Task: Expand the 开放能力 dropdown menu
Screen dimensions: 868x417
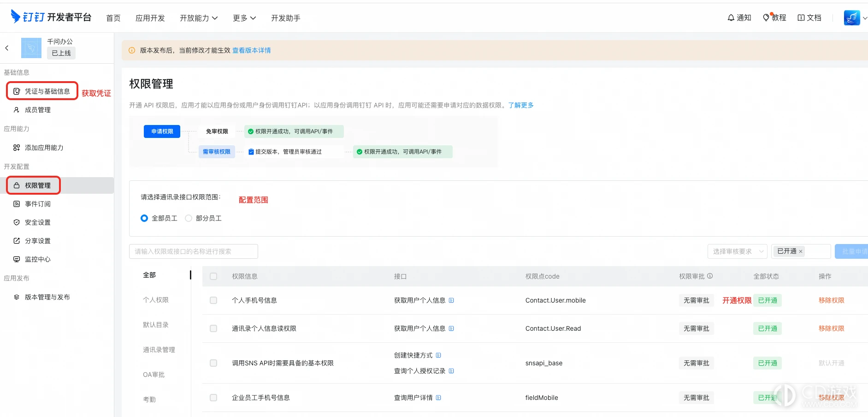Action: [199, 18]
